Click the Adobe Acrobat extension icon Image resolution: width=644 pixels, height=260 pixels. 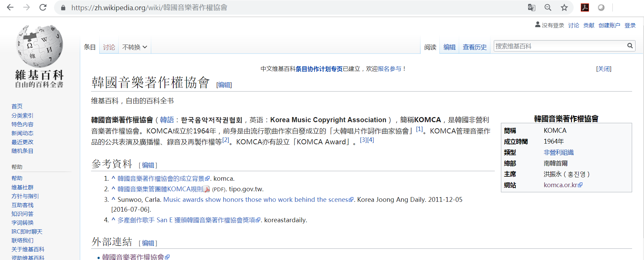tap(585, 7)
